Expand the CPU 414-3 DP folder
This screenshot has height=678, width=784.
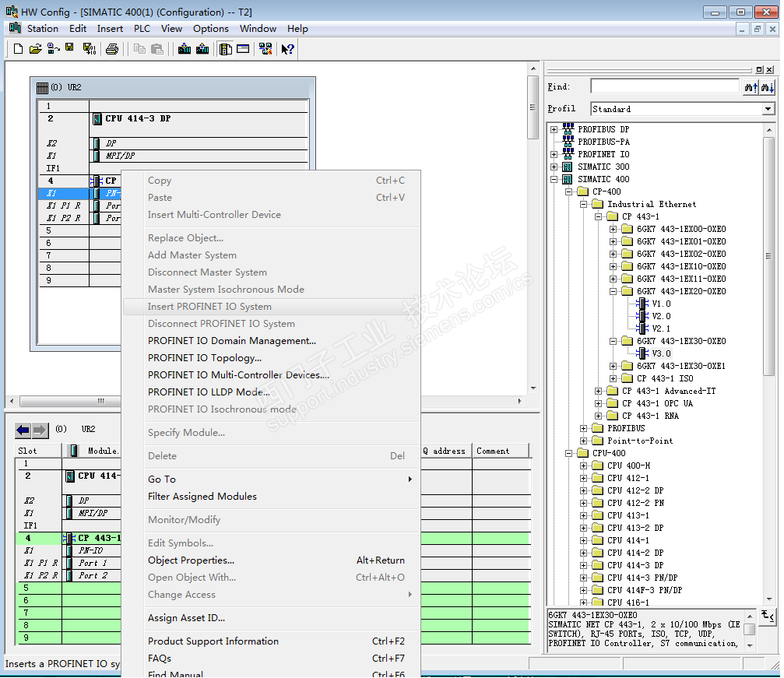(584, 565)
